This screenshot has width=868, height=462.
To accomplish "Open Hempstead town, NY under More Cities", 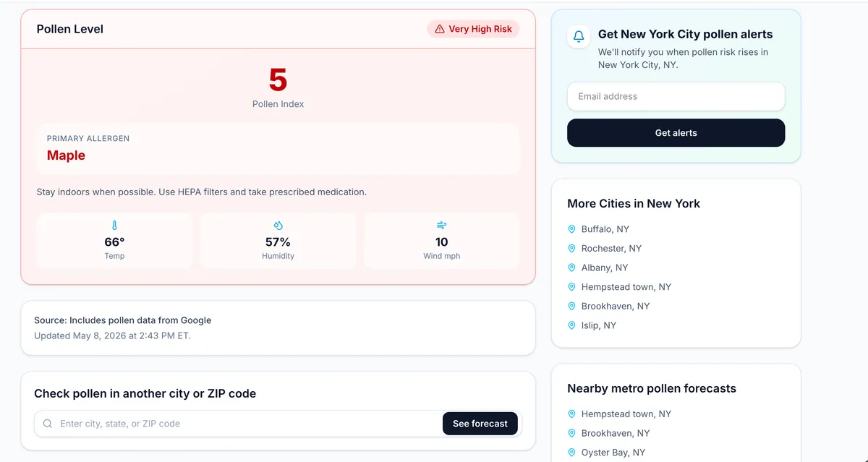I will 626,287.
